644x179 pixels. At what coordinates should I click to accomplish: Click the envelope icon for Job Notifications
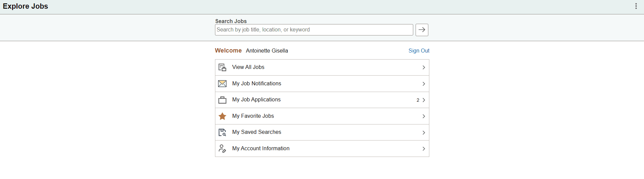[222, 84]
